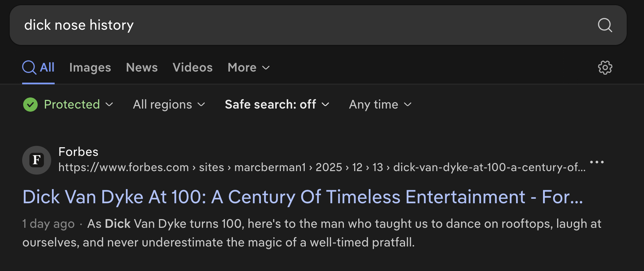This screenshot has height=271, width=644.
Task: Open the three-dot result options menu
Action: pyautogui.click(x=597, y=162)
